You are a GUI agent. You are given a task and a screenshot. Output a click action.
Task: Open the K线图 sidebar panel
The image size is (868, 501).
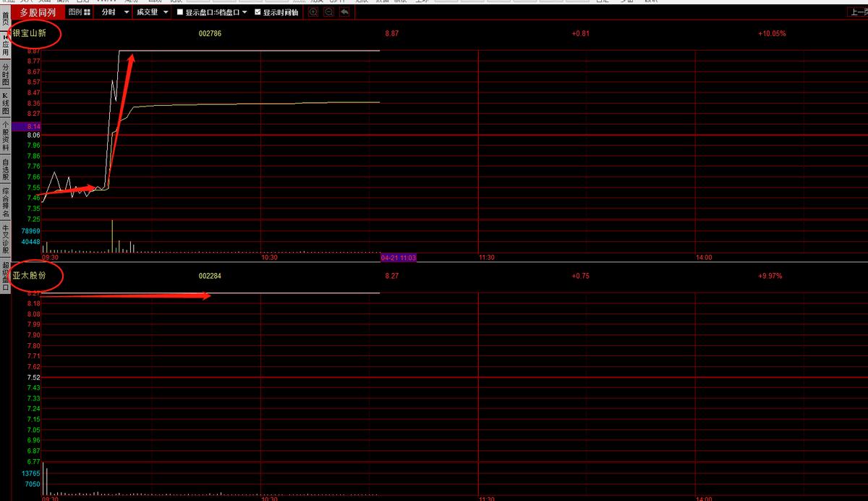(x=5, y=104)
